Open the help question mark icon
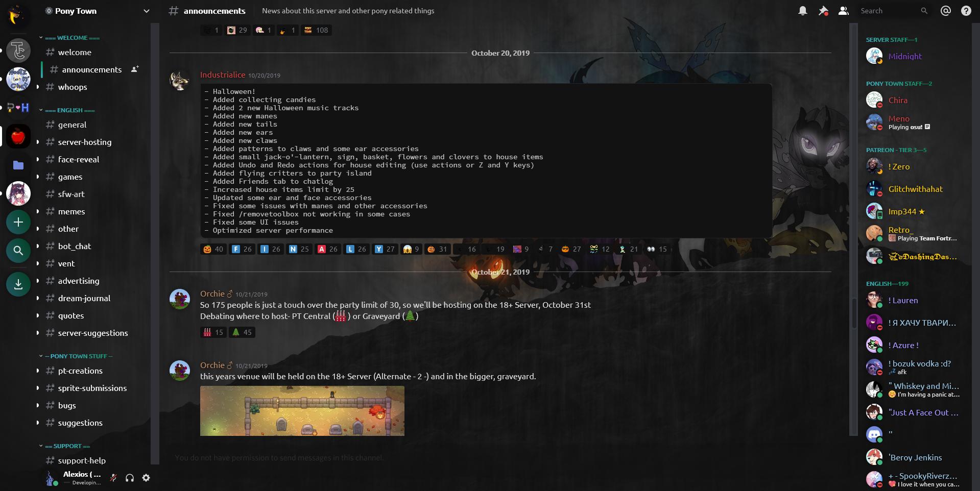Viewport: 980px width, 491px height. 966,10
